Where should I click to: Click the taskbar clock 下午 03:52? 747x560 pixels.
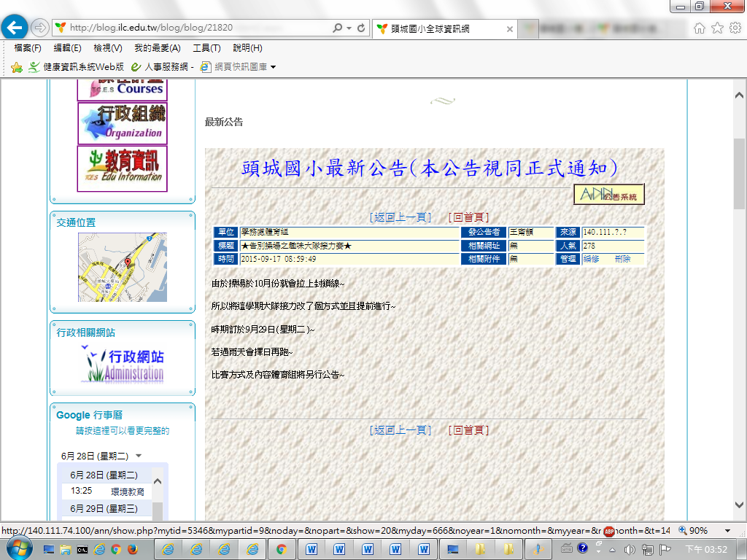tap(706, 550)
